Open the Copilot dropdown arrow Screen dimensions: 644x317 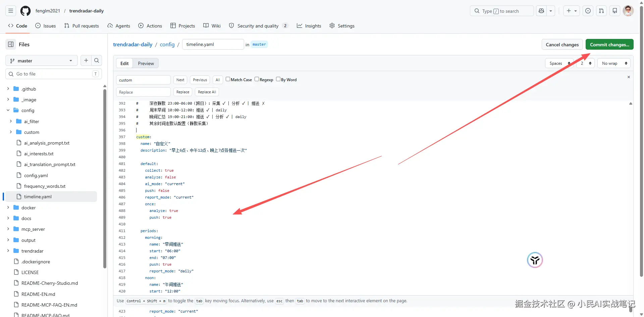(551, 11)
